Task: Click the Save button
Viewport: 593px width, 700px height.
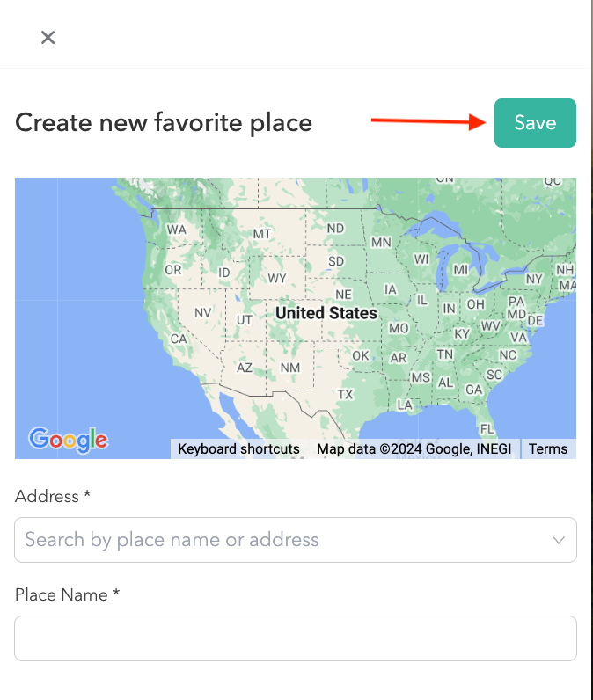Action: coord(535,123)
